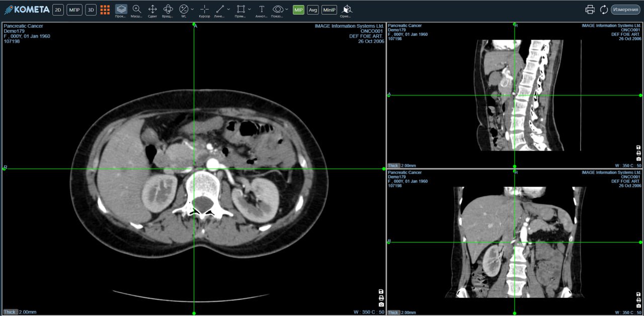Click the Thick label in coronal view

point(393,312)
